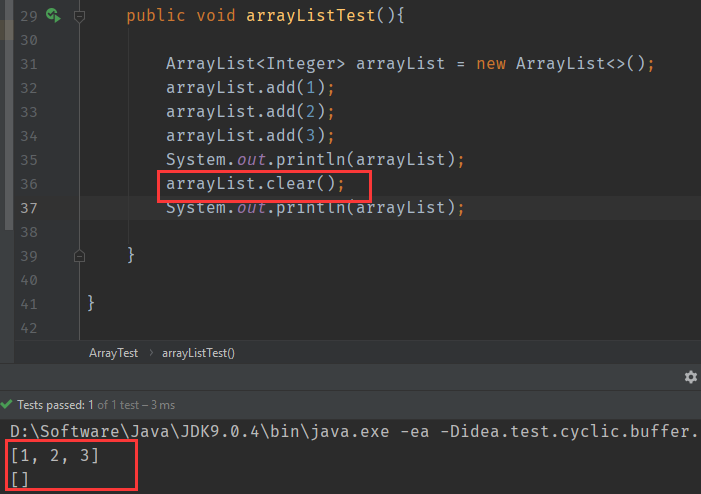701x494 pixels.
Task: Place cursor on arrayList.add(2) line
Action: [x=250, y=112]
